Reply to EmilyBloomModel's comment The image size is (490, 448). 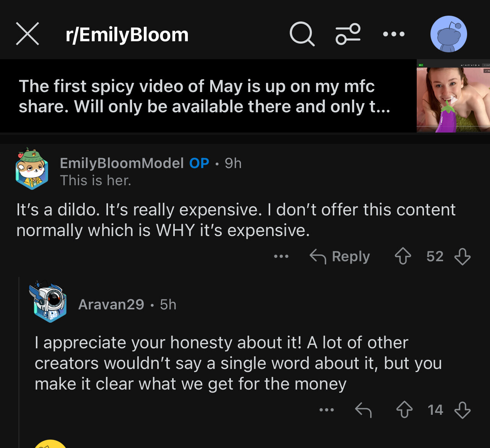point(340,256)
